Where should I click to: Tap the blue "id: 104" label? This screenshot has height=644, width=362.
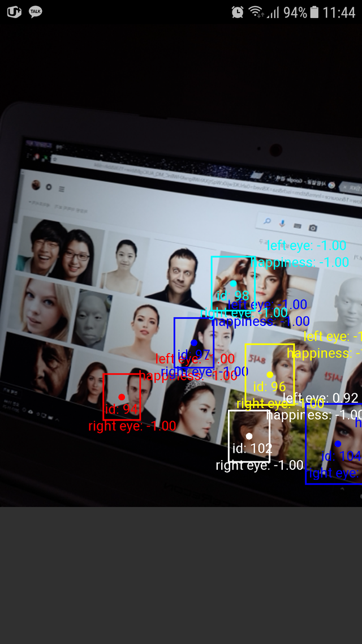[x=342, y=456]
